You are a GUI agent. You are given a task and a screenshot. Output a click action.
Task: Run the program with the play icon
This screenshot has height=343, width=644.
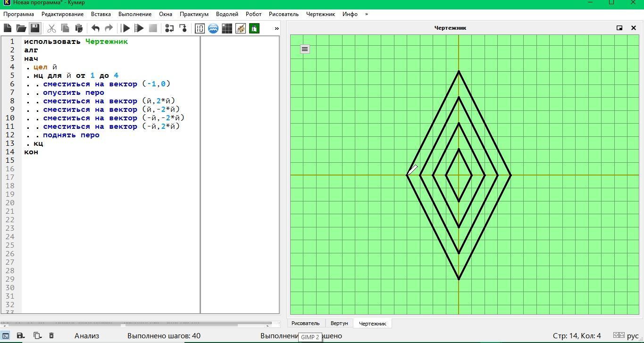tap(125, 28)
